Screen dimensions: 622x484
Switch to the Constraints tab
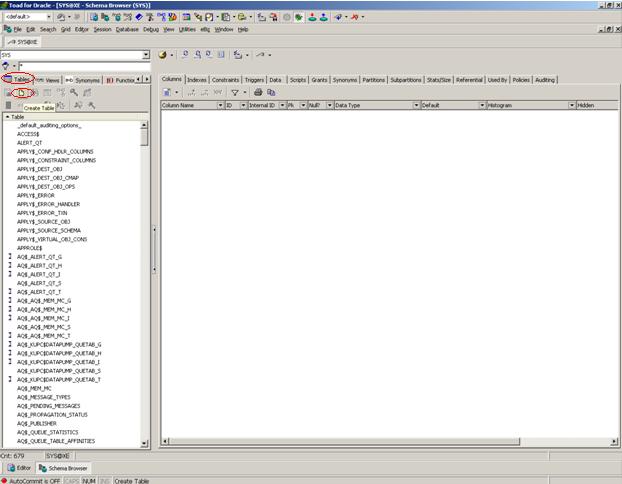pyautogui.click(x=225, y=80)
